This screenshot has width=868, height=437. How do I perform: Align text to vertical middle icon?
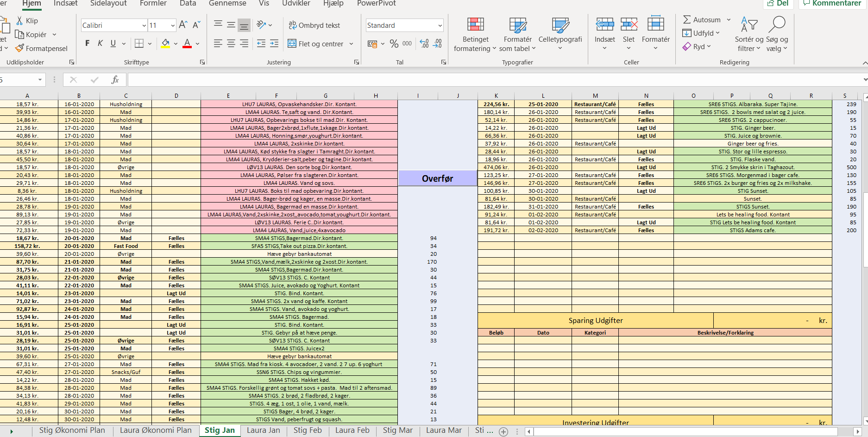tap(231, 25)
